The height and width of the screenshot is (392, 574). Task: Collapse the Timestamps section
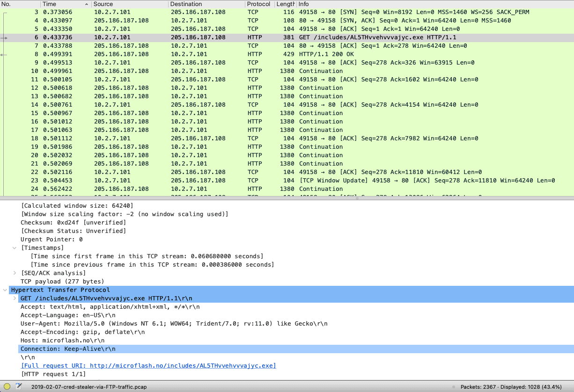click(15, 247)
